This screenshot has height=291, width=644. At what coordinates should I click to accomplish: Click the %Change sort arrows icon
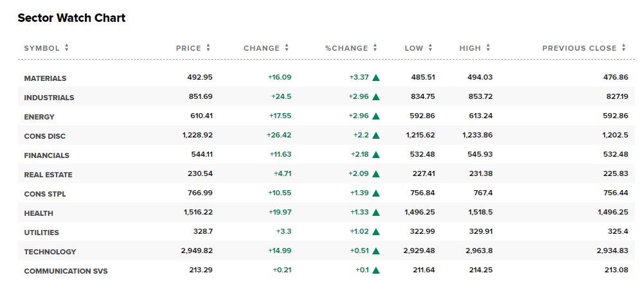tap(375, 48)
